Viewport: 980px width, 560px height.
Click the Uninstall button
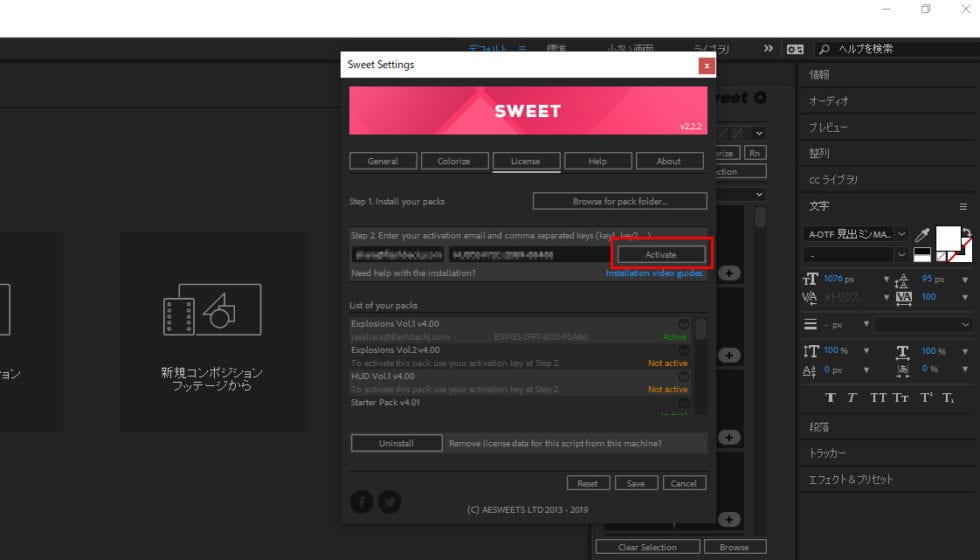tap(396, 443)
